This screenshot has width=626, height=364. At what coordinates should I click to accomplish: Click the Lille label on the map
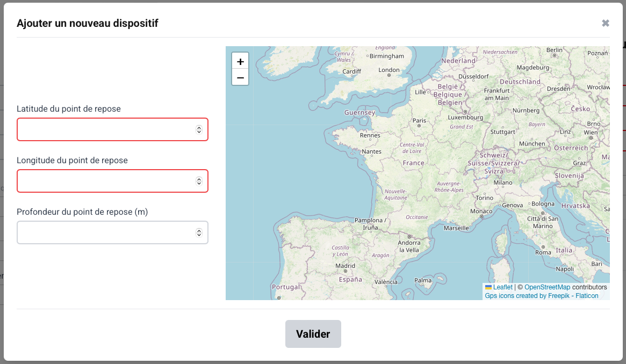420,92
